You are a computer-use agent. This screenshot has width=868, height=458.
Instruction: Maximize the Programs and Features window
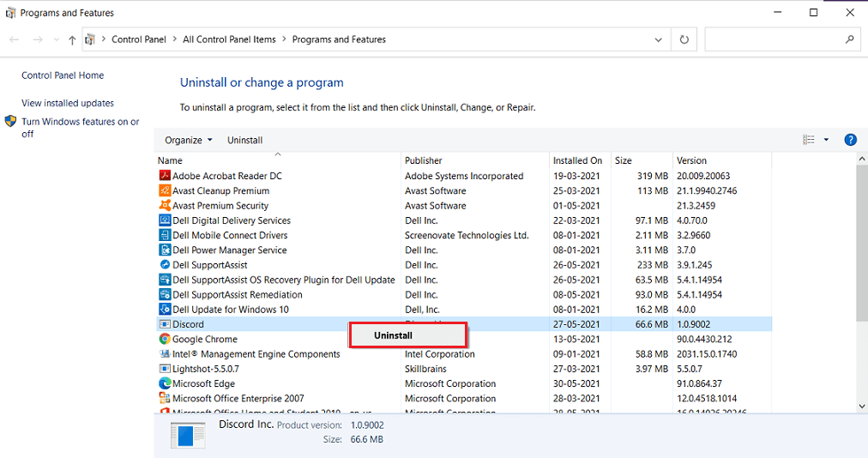813,12
